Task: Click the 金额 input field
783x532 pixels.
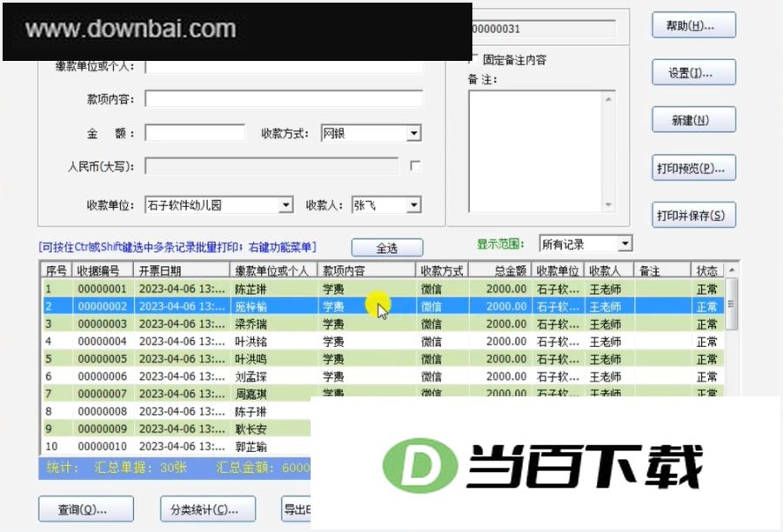Action: 195,133
